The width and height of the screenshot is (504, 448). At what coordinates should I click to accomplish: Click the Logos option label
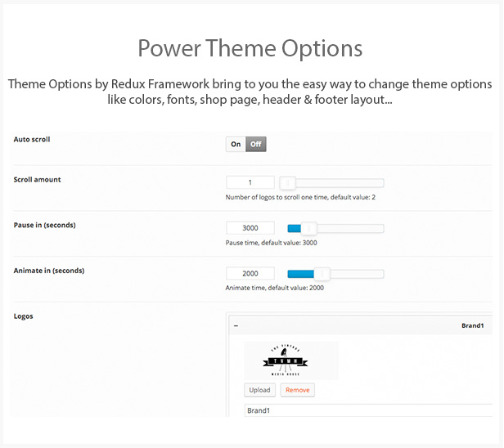23,316
